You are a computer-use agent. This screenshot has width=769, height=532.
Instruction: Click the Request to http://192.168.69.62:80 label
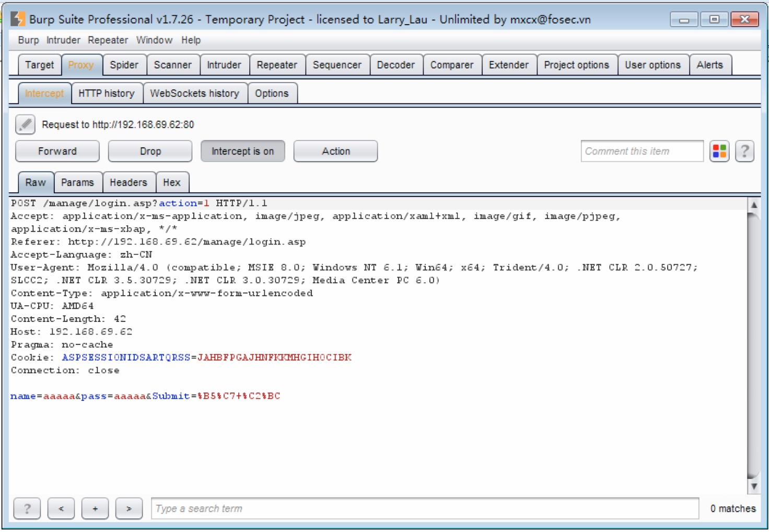click(118, 124)
